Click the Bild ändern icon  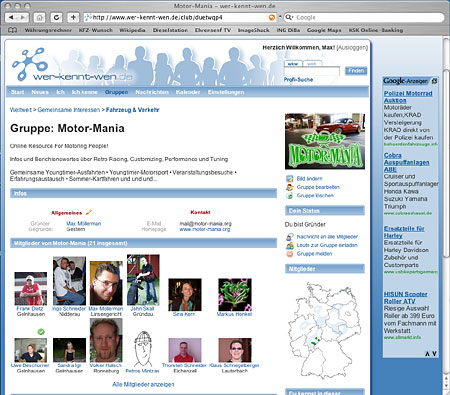coord(290,179)
